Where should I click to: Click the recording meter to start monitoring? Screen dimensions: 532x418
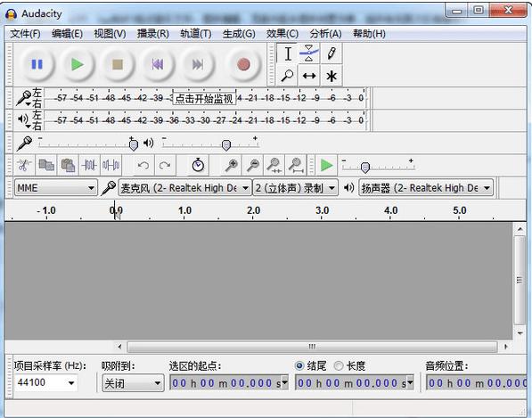click(x=204, y=98)
